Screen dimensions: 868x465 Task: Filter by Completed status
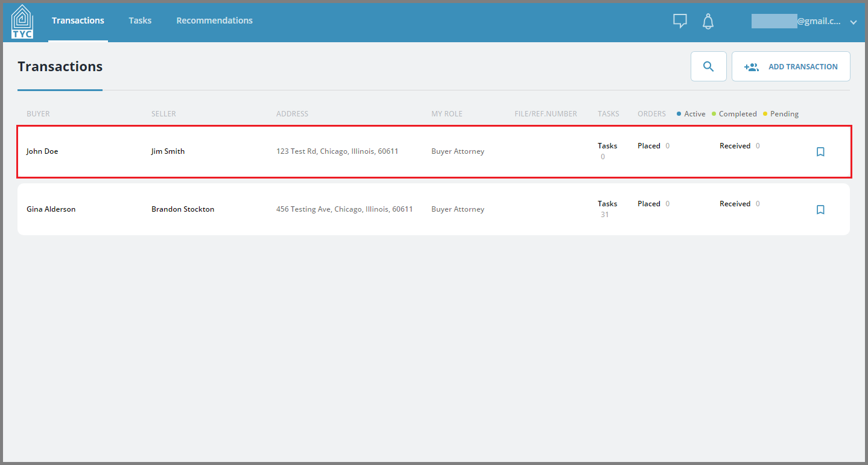point(733,113)
